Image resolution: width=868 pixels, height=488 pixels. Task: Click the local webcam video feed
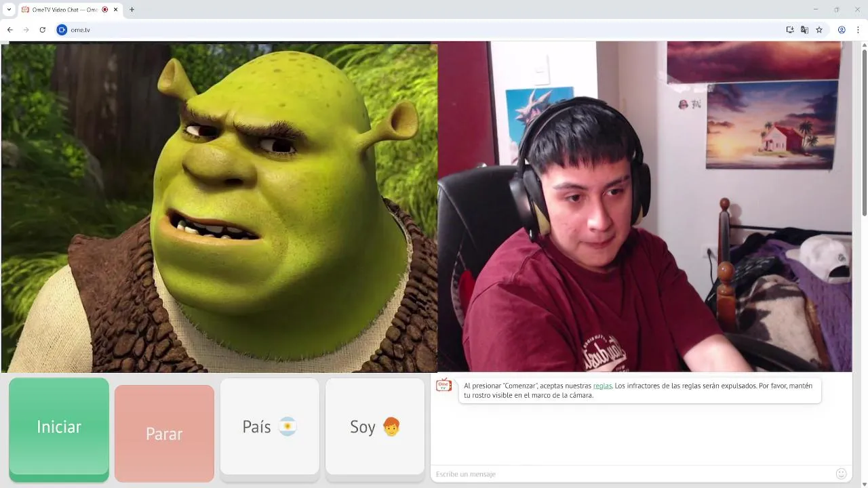tap(645, 207)
